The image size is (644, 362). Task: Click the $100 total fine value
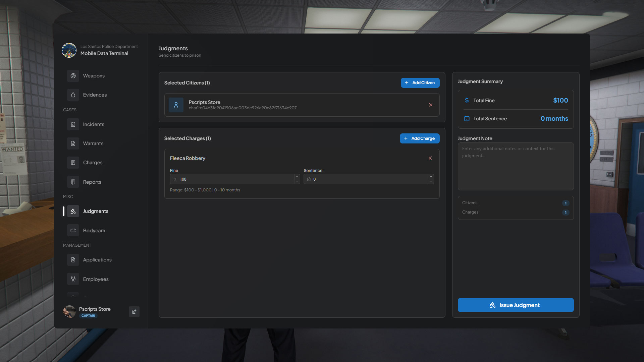(560, 100)
